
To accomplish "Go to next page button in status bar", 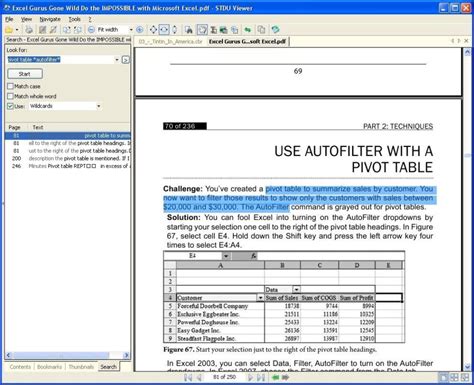I will (250, 377).
